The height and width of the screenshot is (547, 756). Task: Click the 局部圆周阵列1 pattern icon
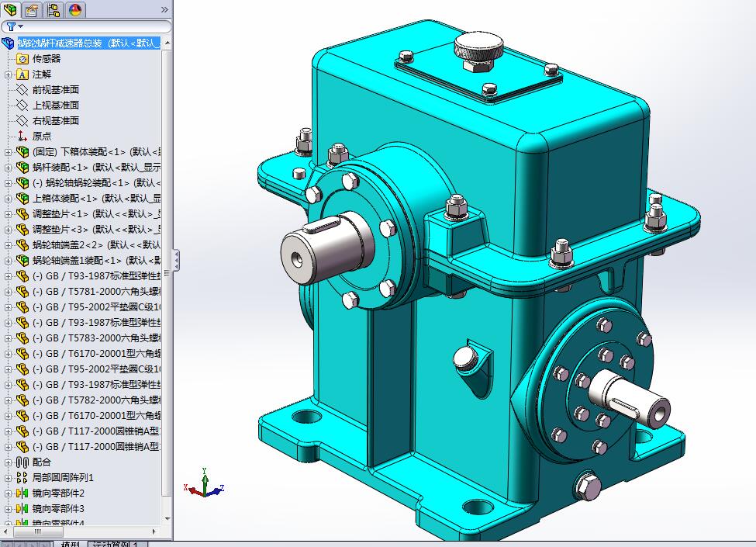click(22, 477)
